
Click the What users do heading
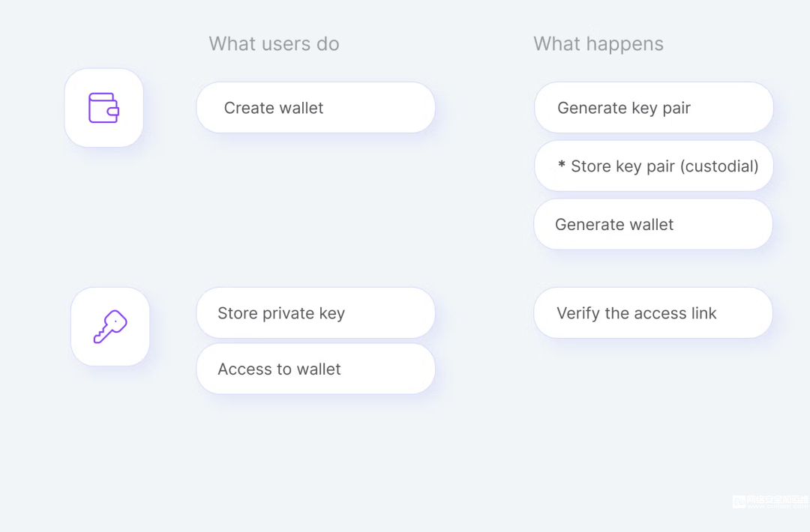tap(274, 44)
